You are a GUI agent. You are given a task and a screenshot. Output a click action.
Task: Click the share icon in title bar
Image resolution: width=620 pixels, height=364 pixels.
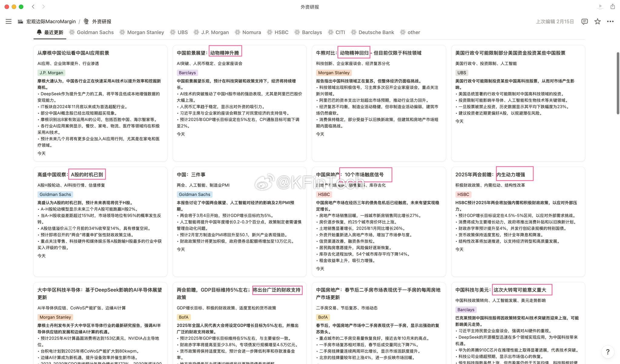(613, 6)
